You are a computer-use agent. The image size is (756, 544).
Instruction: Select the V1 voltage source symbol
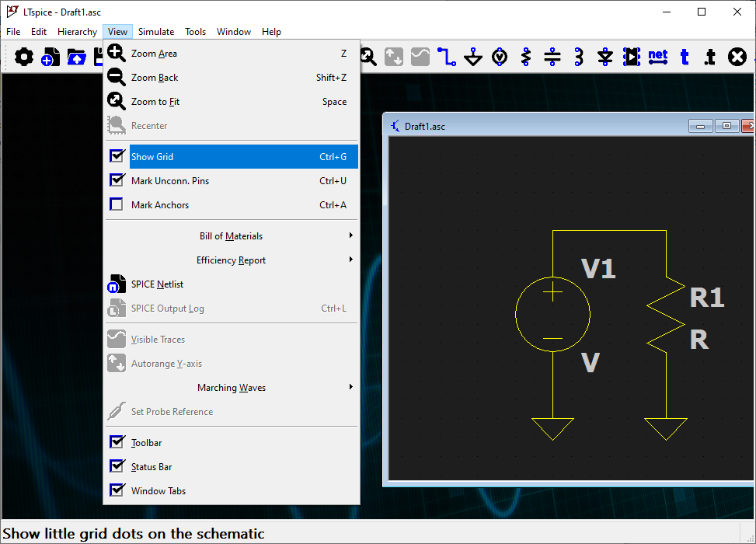point(552,314)
